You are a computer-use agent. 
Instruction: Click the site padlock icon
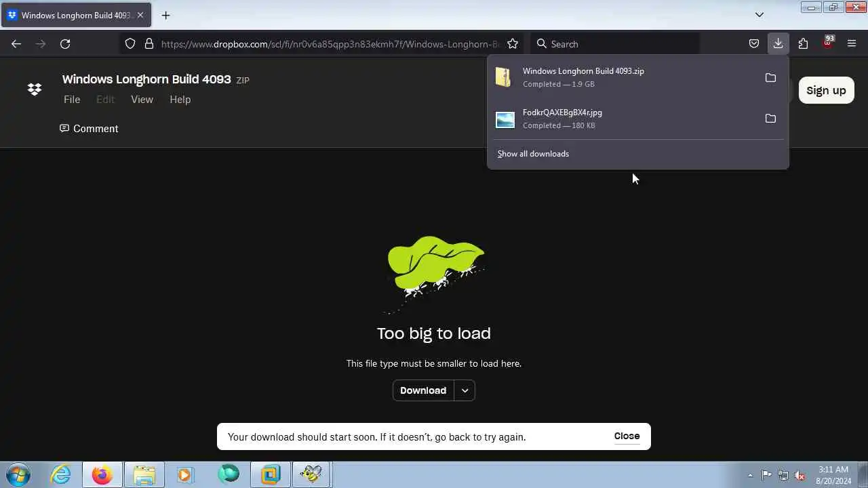tap(149, 44)
